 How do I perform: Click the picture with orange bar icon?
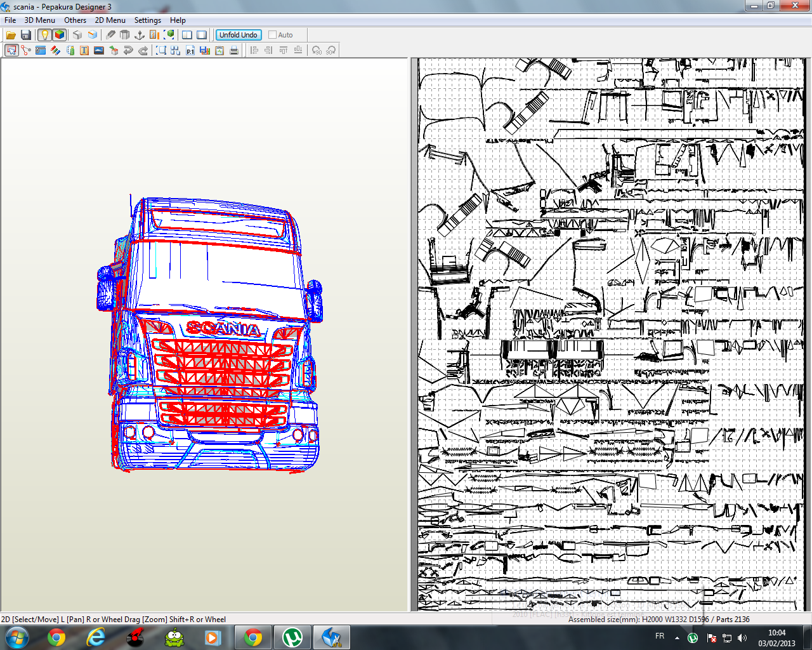coord(155,35)
